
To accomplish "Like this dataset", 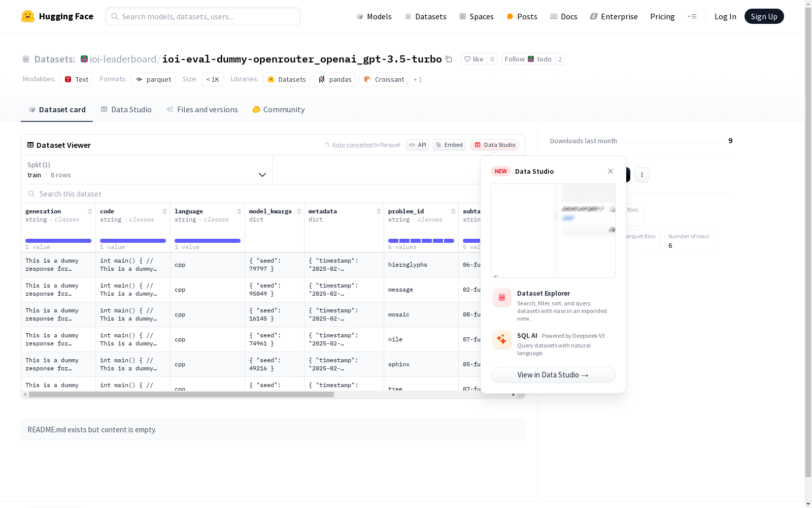I will coord(473,59).
